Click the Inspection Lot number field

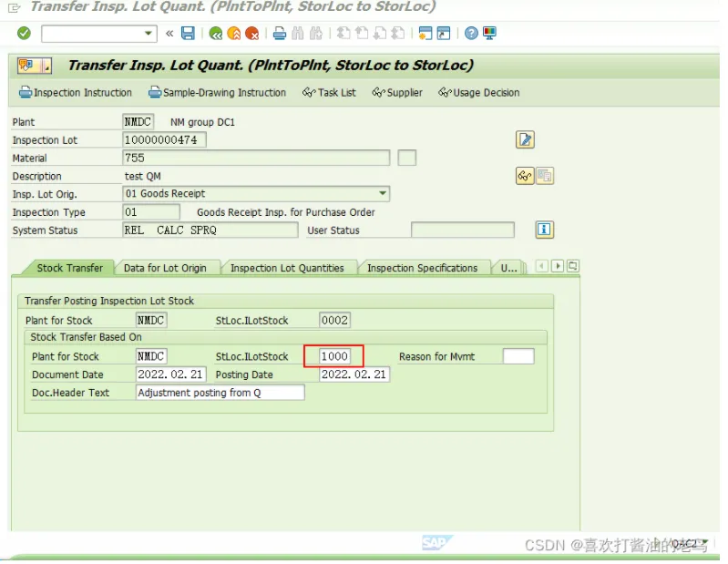(x=164, y=140)
